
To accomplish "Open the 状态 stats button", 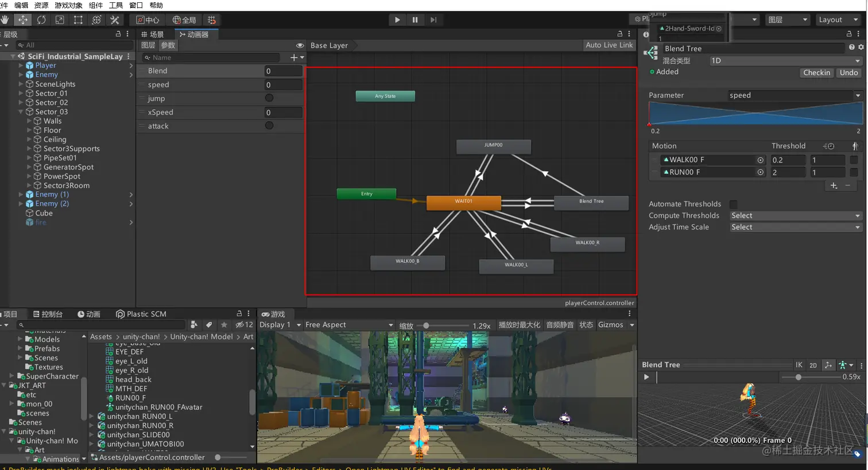I will click(586, 325).
